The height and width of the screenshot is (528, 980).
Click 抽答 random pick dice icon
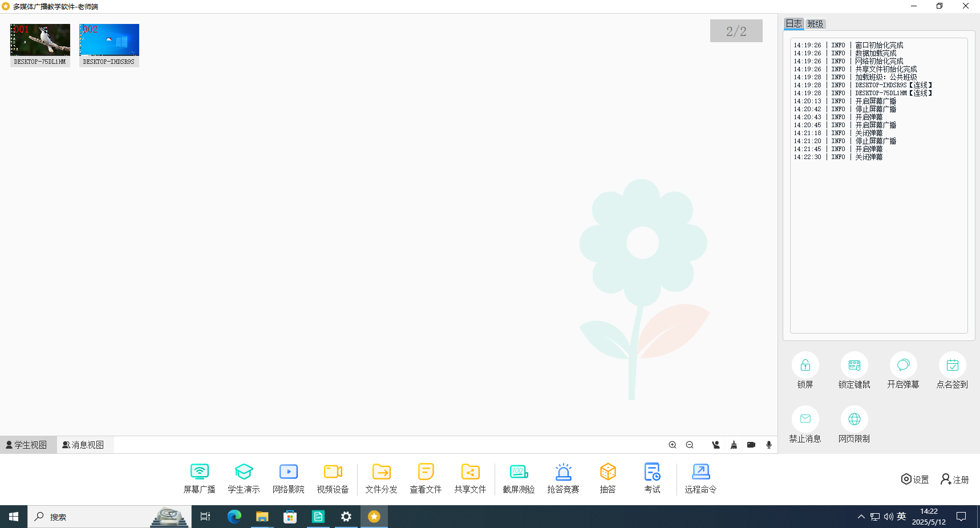pos(608,472)
